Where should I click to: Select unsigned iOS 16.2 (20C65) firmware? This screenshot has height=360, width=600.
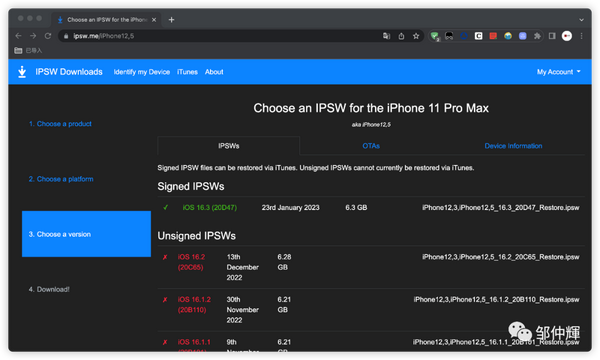coord(191,262)
